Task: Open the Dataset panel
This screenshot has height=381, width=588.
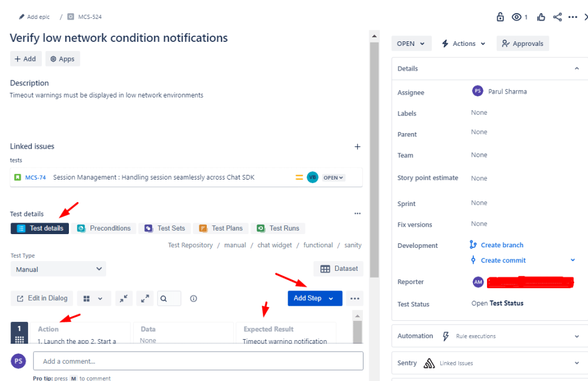Action: pos(338,268)
